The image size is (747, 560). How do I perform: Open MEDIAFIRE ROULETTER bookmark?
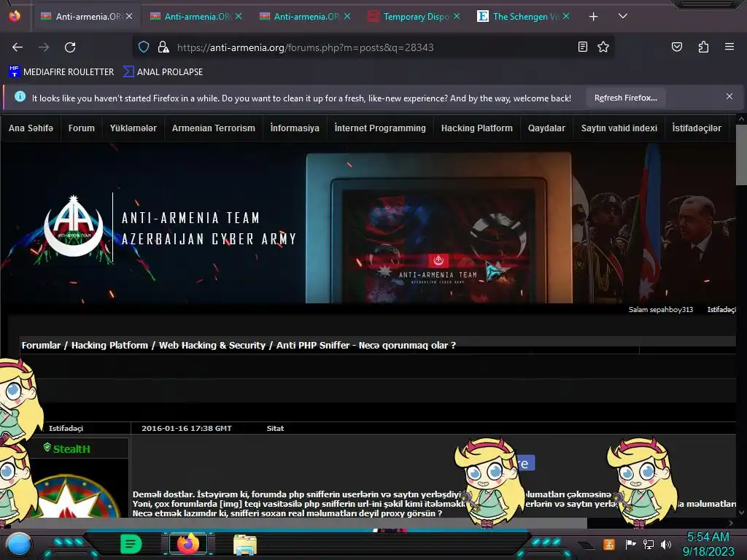(61, 72)
